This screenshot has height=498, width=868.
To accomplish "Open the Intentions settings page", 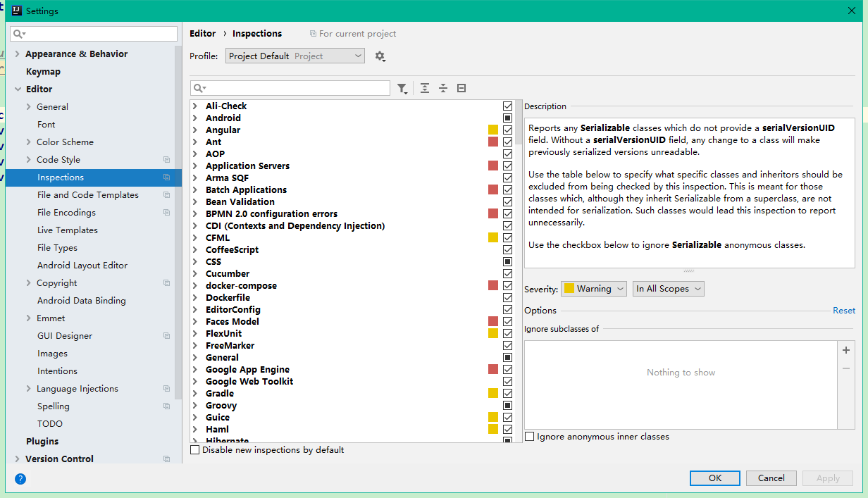I will 58,371.
